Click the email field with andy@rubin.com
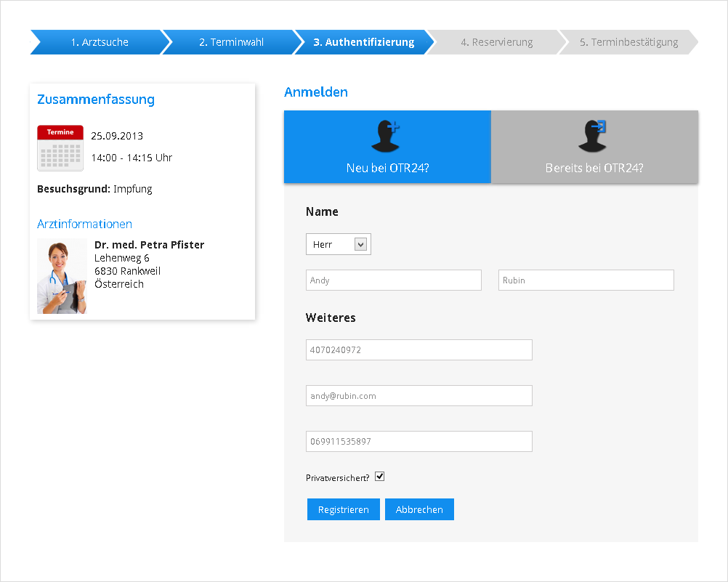 [419, 396]
